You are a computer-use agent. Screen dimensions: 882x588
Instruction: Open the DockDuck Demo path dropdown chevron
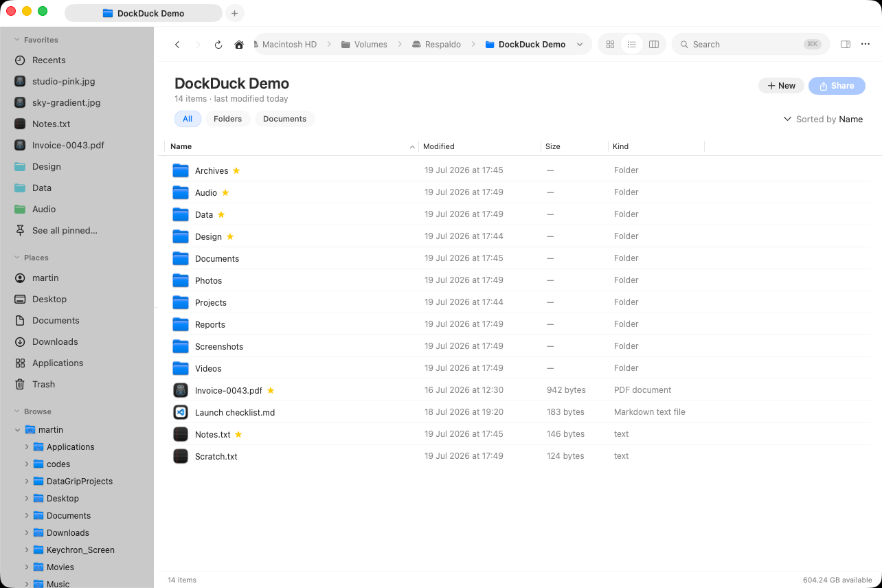pyautogui.click(x=580, y=45)
